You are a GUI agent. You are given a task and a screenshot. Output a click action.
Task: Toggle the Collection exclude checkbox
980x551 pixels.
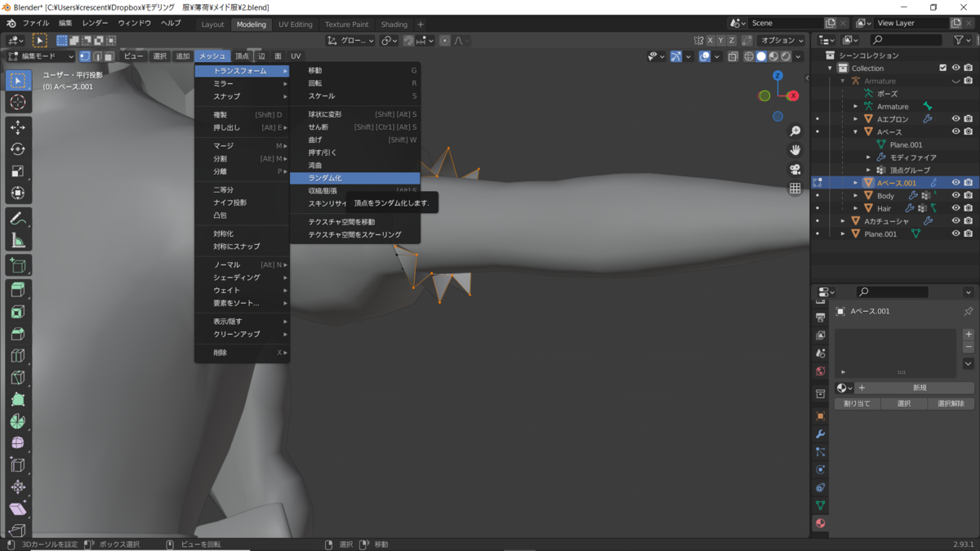tap(943, 68)
